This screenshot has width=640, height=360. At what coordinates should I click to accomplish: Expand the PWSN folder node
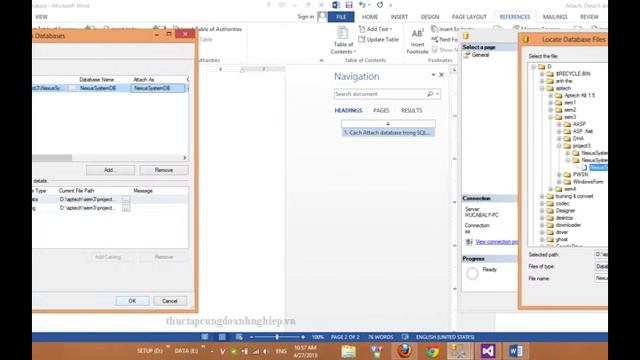pyautogui.click(x=559, y=175)
